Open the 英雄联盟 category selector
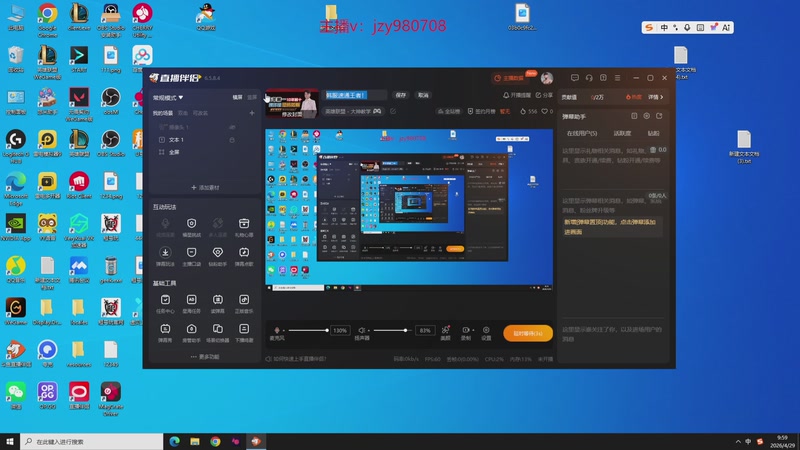 click(353, 111)
